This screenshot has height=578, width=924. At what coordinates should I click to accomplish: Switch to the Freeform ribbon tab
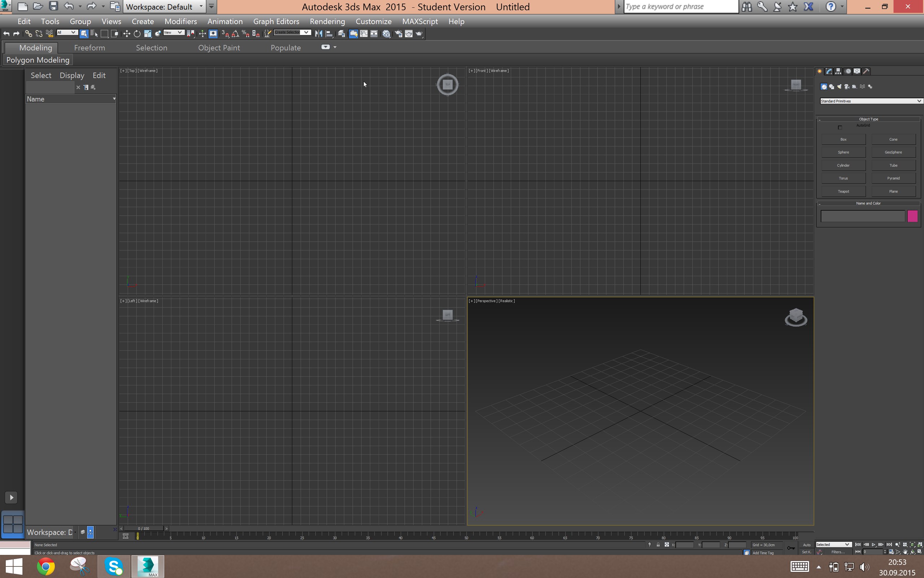tap(90, 48)
